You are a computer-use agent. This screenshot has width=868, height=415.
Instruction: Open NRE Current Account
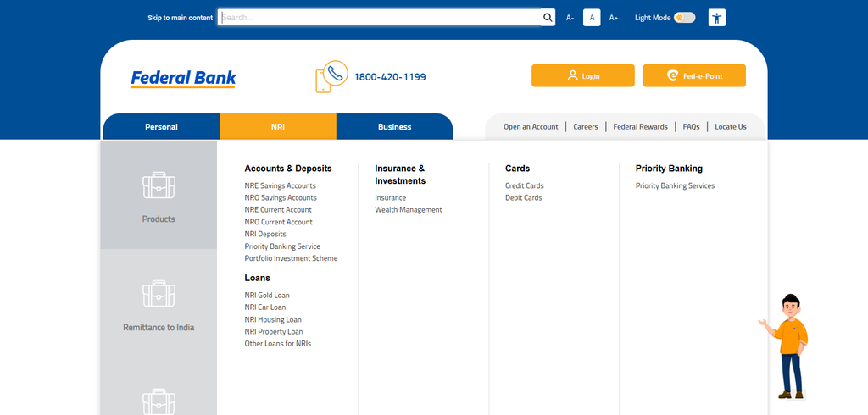click(278, 210)
